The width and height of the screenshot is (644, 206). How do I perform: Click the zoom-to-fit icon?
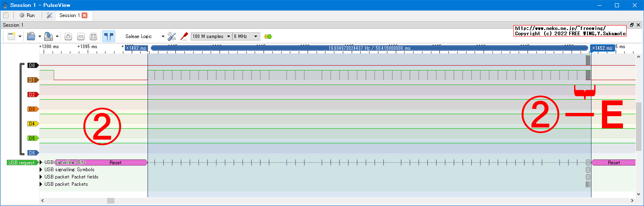93,36
